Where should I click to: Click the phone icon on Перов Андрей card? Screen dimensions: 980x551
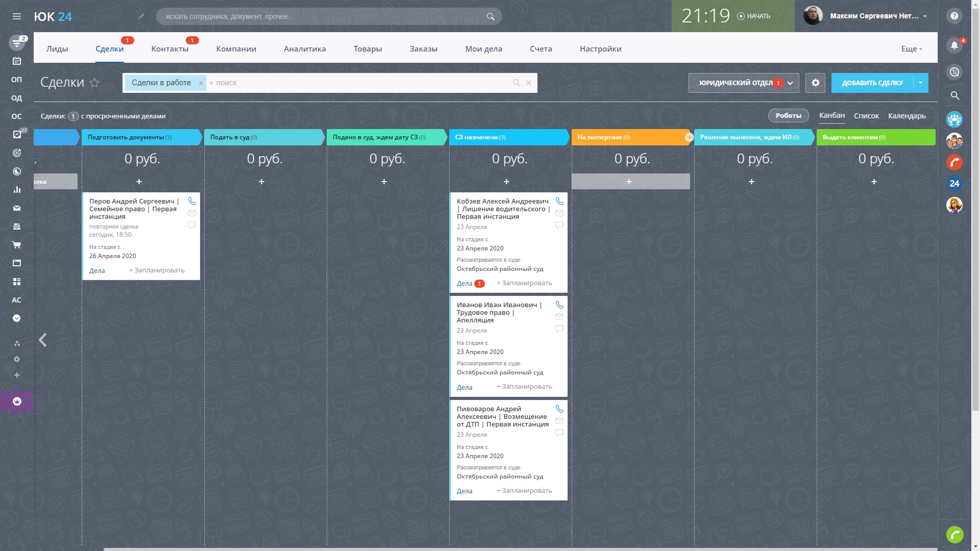pyautogui.click(x=191, y=201)
